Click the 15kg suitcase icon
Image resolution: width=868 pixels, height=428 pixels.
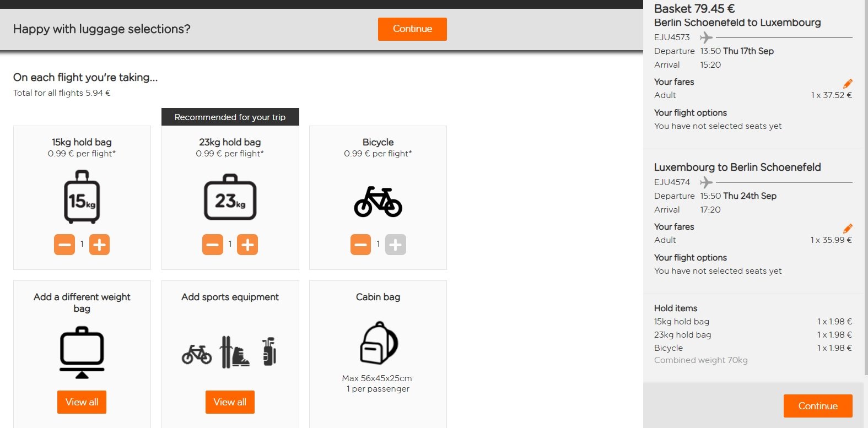click(x=82, y=197)
